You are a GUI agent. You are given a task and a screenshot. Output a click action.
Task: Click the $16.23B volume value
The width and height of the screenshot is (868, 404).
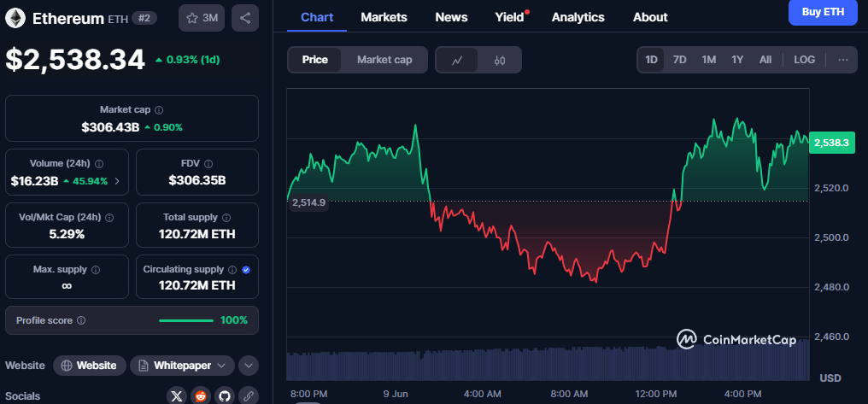[34, 181]
